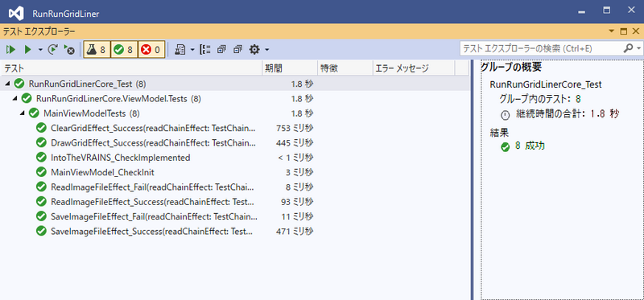
Task: Close the Test Explorer panel
Action: pyautogui.click(x=636, y=31)
